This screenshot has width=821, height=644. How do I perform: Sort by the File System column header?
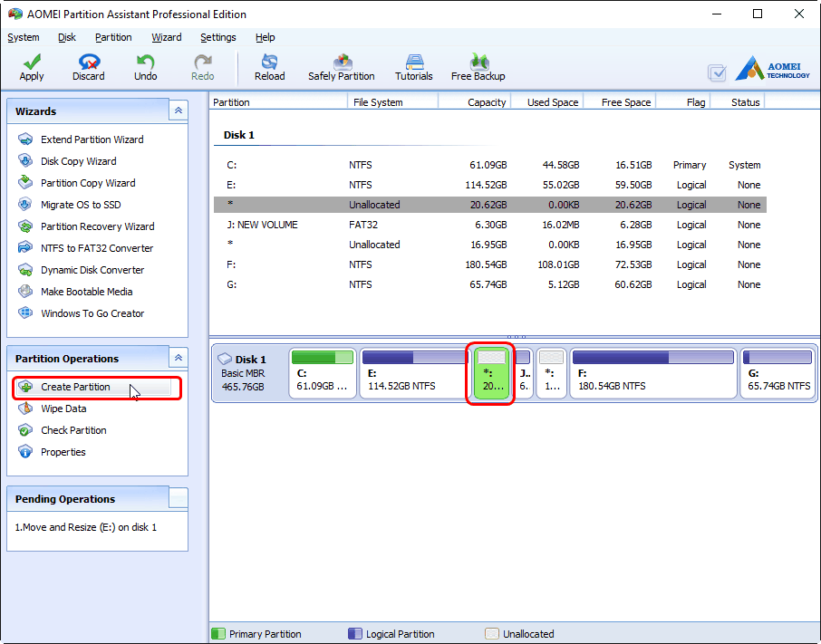click(392, 102)
